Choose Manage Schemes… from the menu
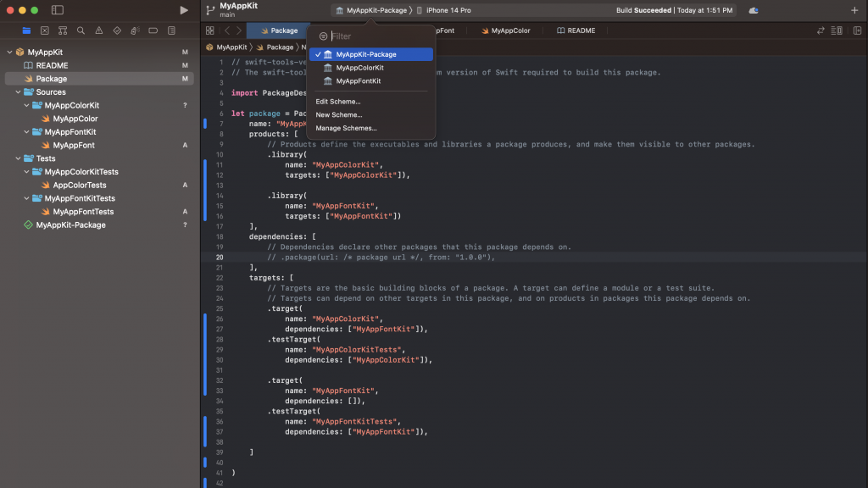This screenshot has height=488, width=868. click(346, 128)
